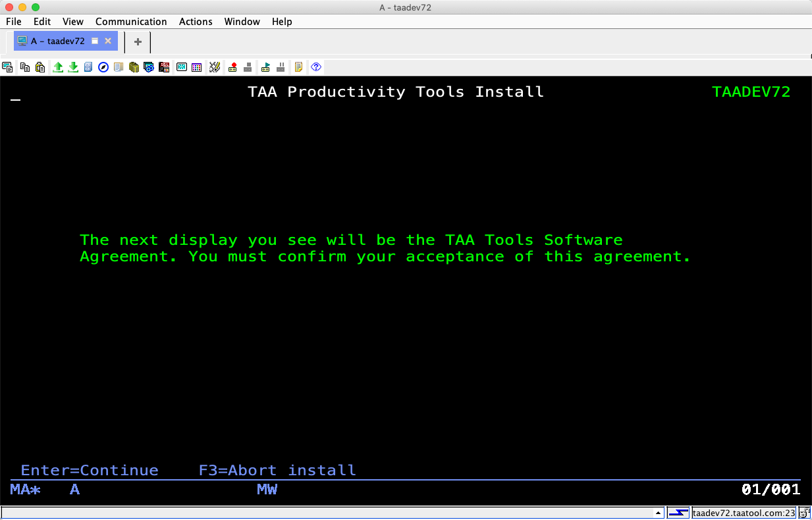Open the Communication menu
Screen dimensions: 812x520
click(131, 22)
